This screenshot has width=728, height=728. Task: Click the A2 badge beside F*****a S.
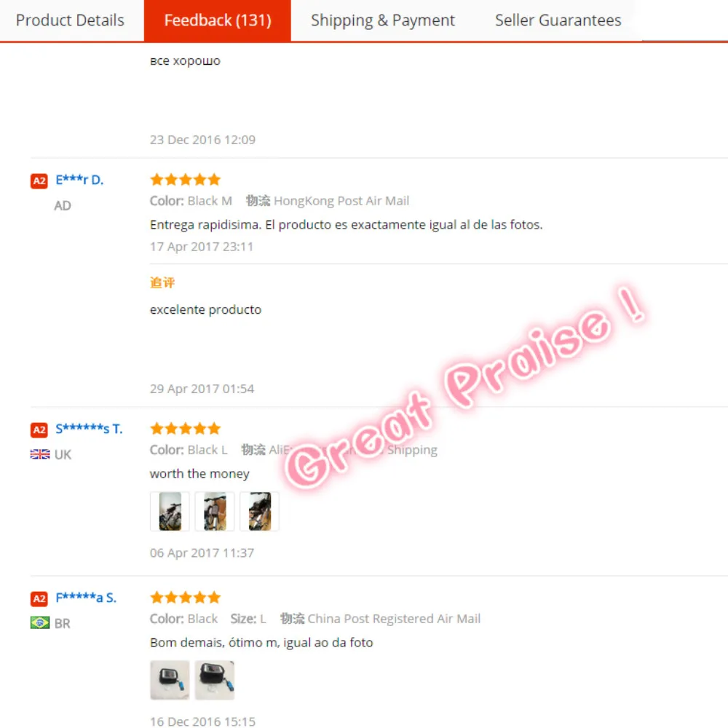(39, 599)
